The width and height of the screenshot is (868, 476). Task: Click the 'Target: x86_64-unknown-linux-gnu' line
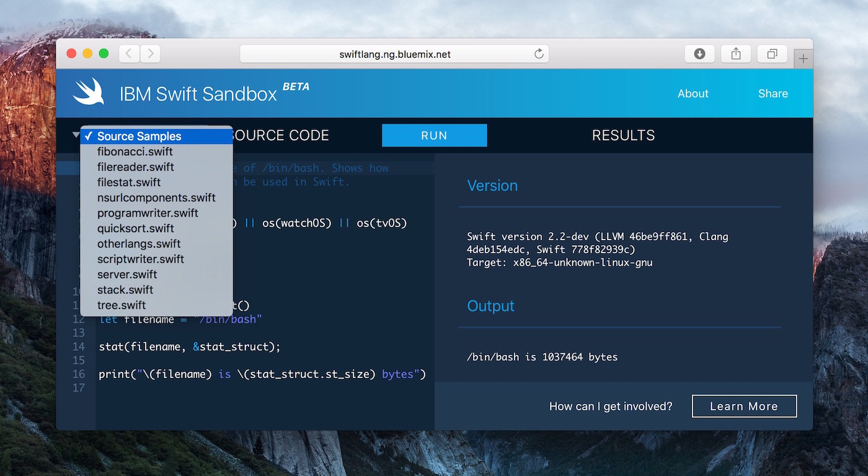tap(560, 263)
